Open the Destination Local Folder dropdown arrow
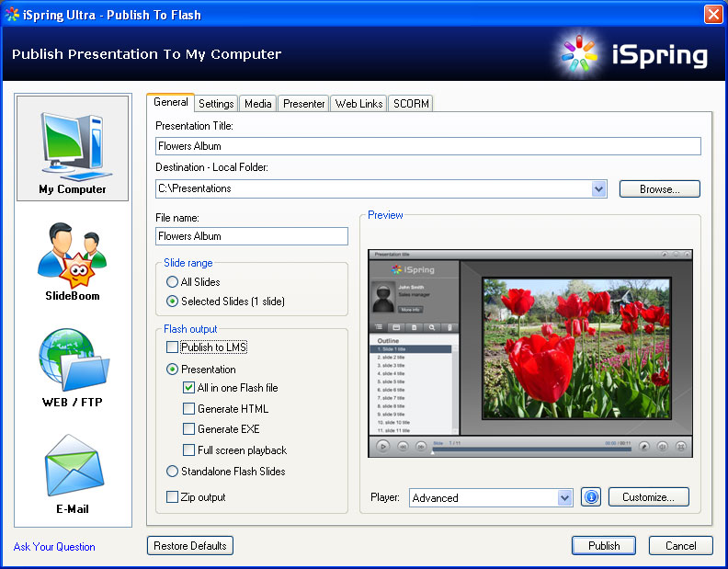The width and height of the screenshot is (728, 569). click(x=599, y=189)
